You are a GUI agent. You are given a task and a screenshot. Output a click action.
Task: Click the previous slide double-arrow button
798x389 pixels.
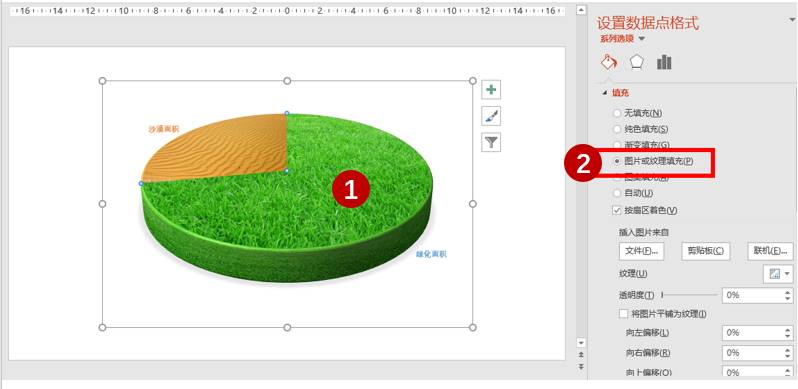[x=582, y=354]
